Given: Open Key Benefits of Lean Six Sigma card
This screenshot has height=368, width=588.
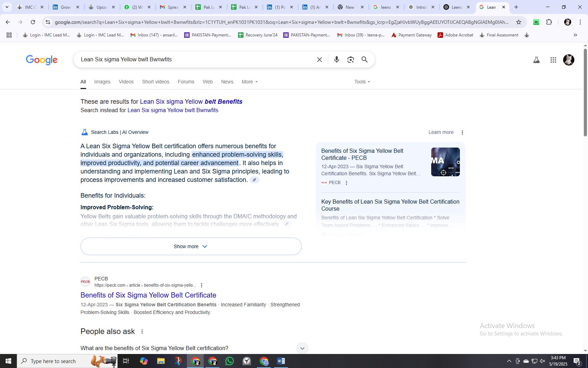Looking at the screenshot, I should tap(390, 205).
